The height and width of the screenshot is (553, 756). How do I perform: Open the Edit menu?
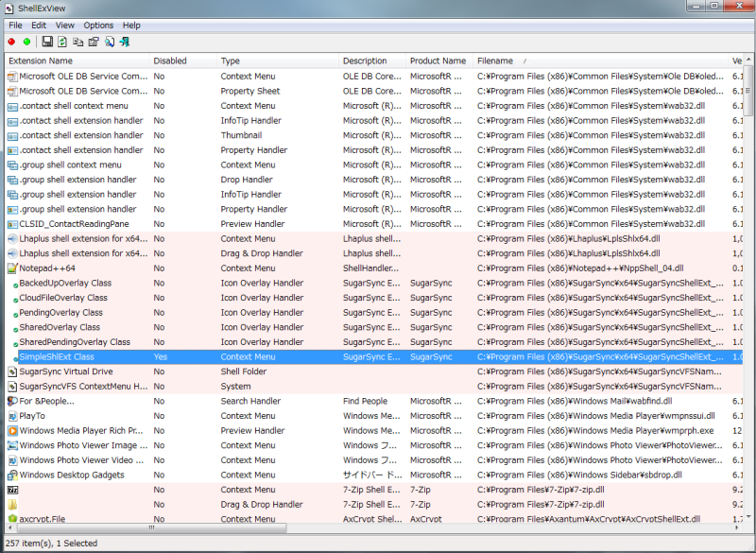tap(39, 26)
